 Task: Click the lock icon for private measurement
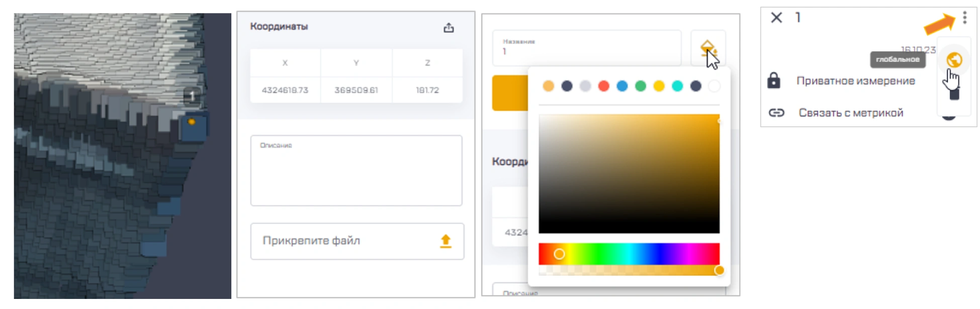point(774,81)
